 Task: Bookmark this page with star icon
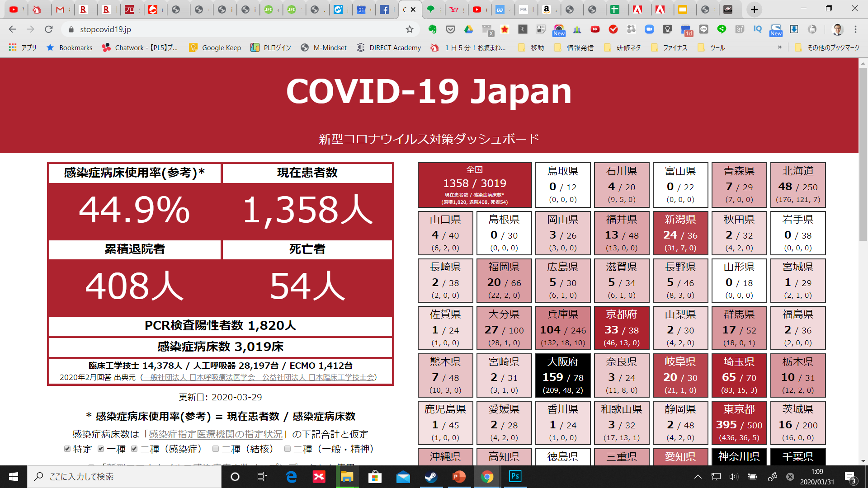pyautogui.click(x=410, y=29)
